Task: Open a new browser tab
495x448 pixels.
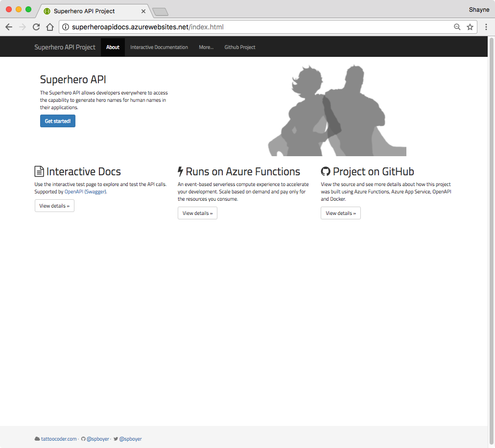Action: (x=161, y=12)
